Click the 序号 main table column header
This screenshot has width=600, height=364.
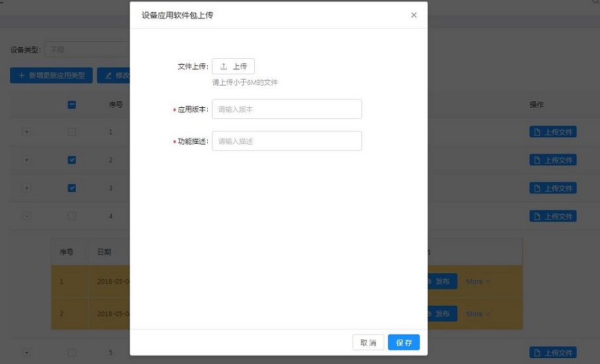point(116,105)
